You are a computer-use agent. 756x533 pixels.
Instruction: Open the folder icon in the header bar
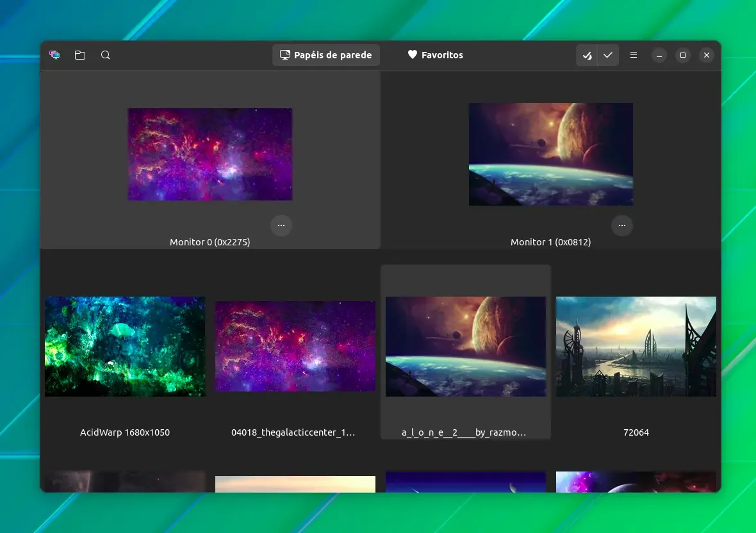pos(80,55)
